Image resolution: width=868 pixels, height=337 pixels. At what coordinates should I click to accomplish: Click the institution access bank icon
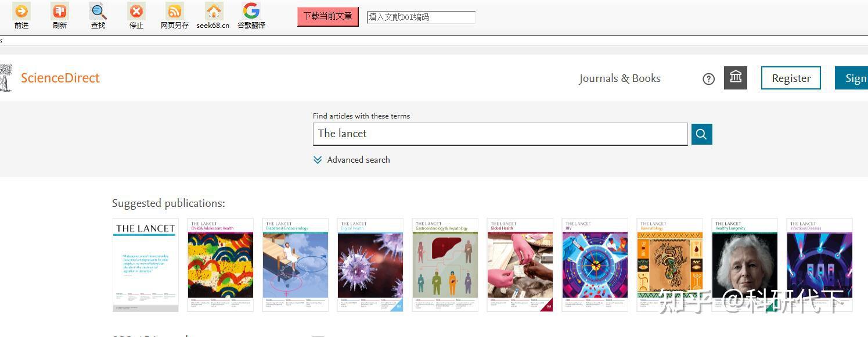735,78
